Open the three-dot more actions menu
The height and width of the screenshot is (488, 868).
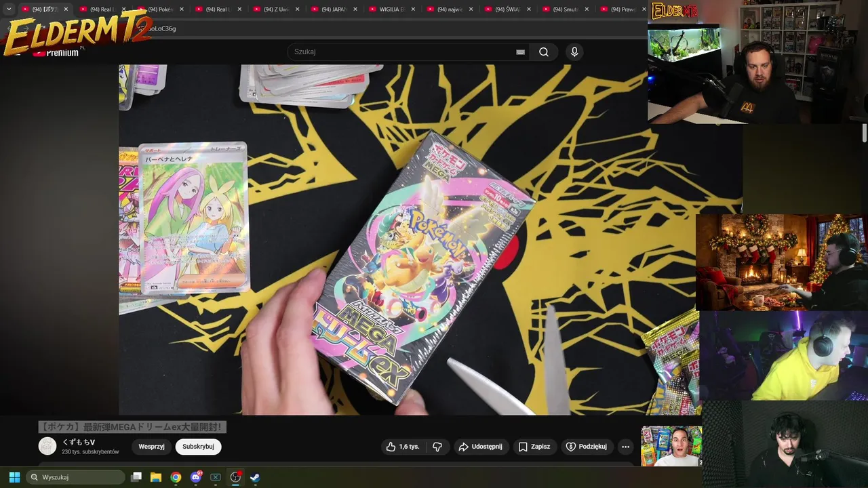[x=625, y=447]
